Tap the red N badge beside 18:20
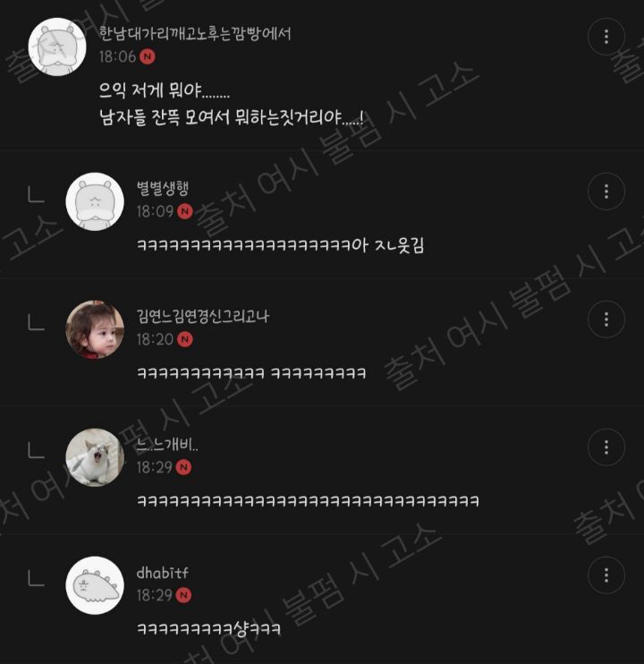644x664 pixels. pos(184,339)
